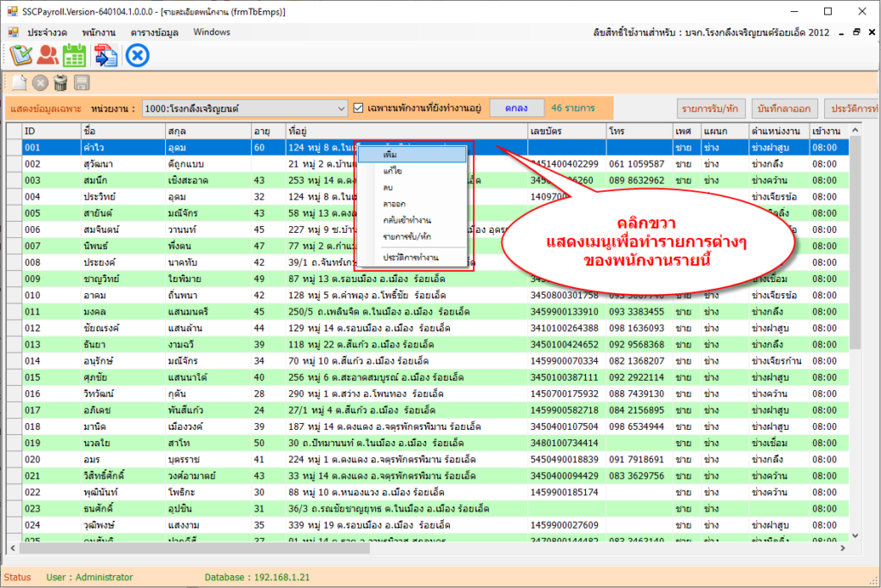Click the trash can delete icon
Image resolution: width=881 pixels, height=588 pixels.
61,83
